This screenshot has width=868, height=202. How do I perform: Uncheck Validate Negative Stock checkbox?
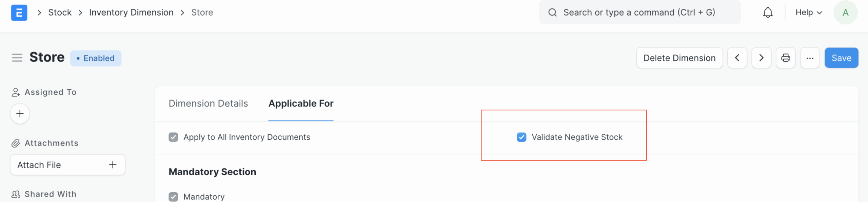521,137
